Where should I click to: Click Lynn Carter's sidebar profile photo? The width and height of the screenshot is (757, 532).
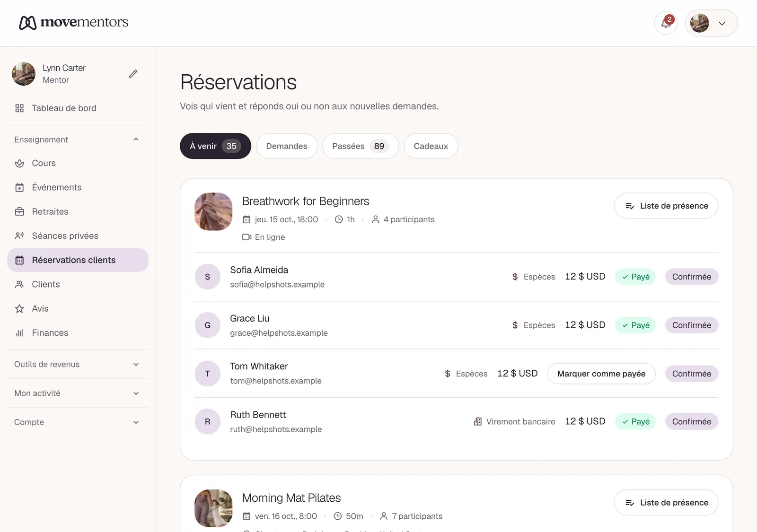[x=24, y=74]
